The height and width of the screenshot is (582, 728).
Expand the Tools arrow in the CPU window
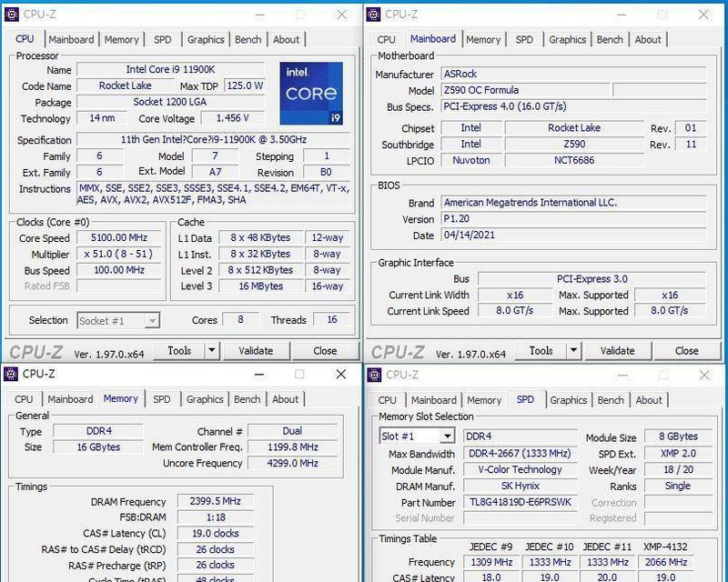(x=212, y=350)
